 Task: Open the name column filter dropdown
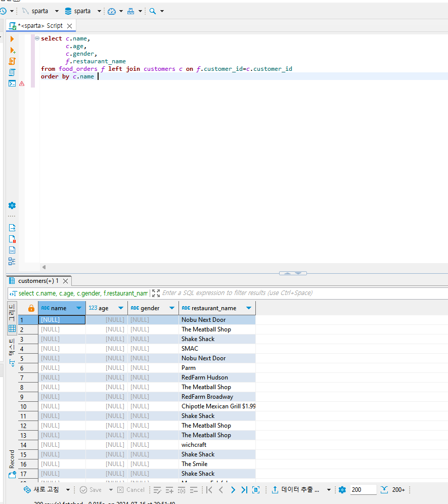pos(79,308)
